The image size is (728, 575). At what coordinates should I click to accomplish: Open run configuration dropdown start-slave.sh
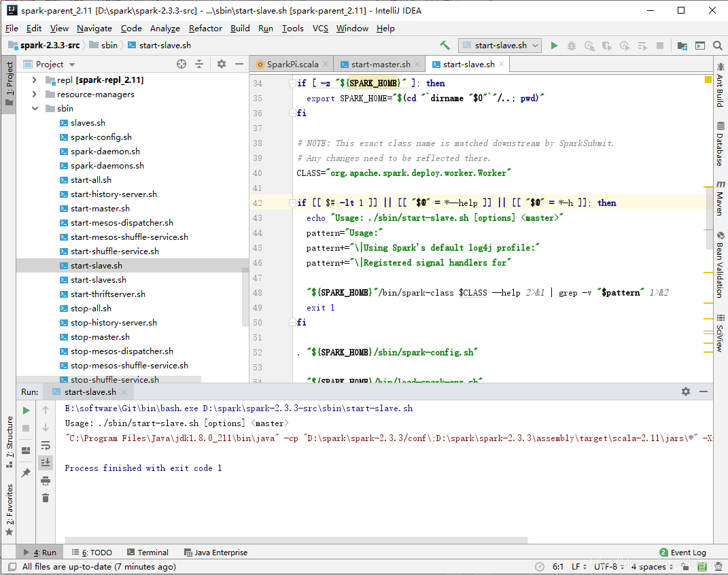500,45
